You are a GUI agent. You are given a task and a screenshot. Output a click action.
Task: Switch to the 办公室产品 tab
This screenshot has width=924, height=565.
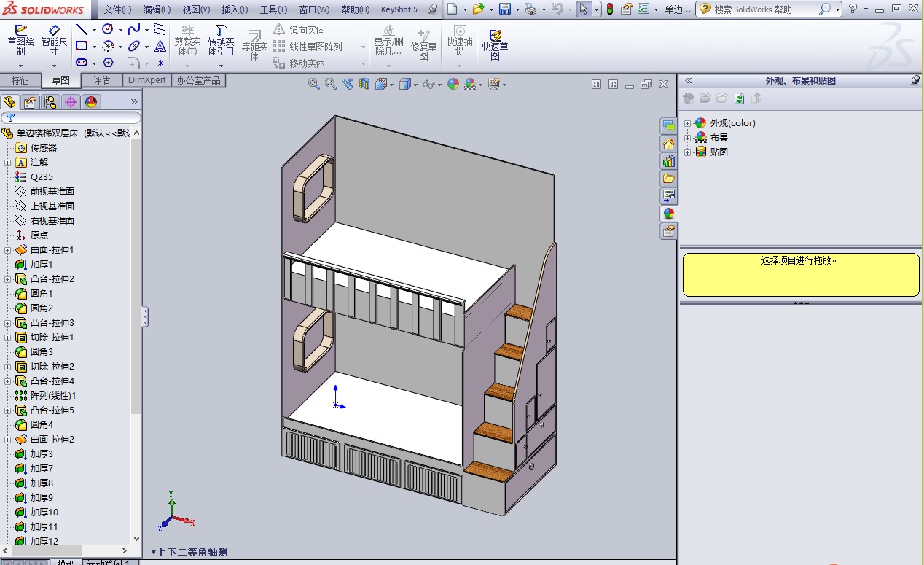coord(198,80)
